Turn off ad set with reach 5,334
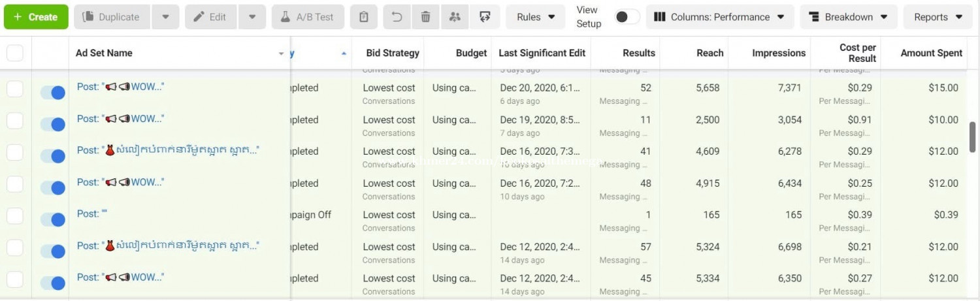 (x=52, y=283)
